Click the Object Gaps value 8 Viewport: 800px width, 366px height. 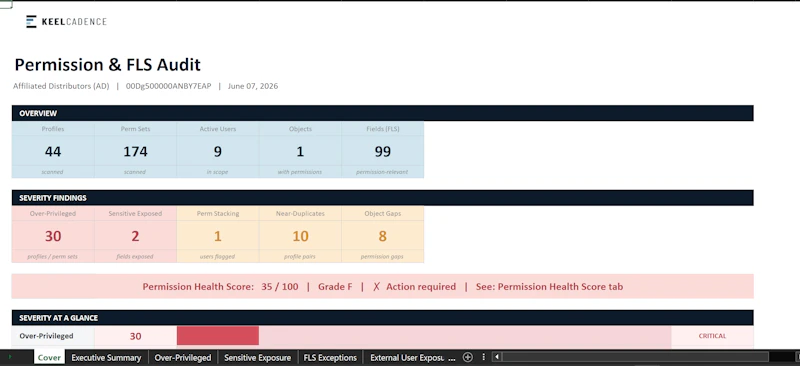coord(383,236)
